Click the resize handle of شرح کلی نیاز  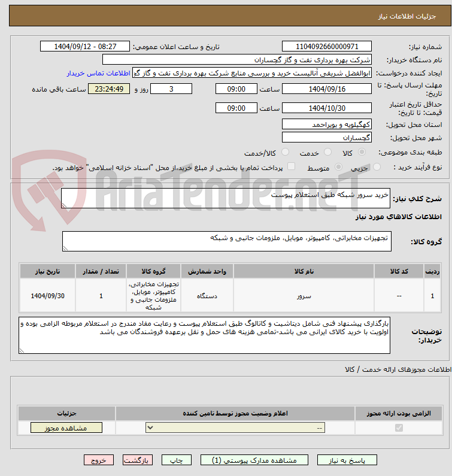click(x=64, y=205)
